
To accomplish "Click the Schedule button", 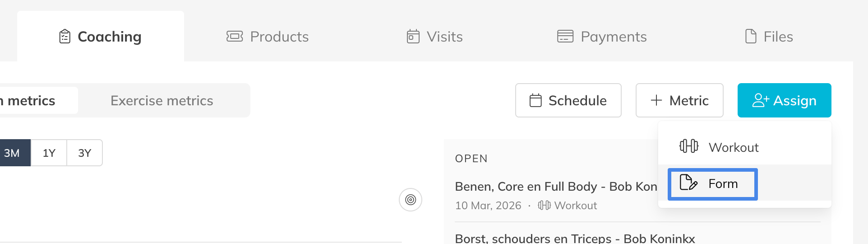I will point(568,100).
